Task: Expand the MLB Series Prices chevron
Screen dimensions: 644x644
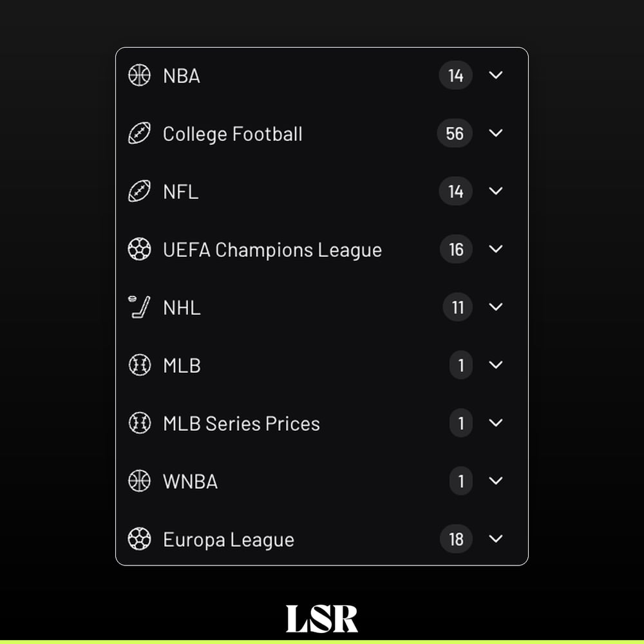Action: [496, 422]
